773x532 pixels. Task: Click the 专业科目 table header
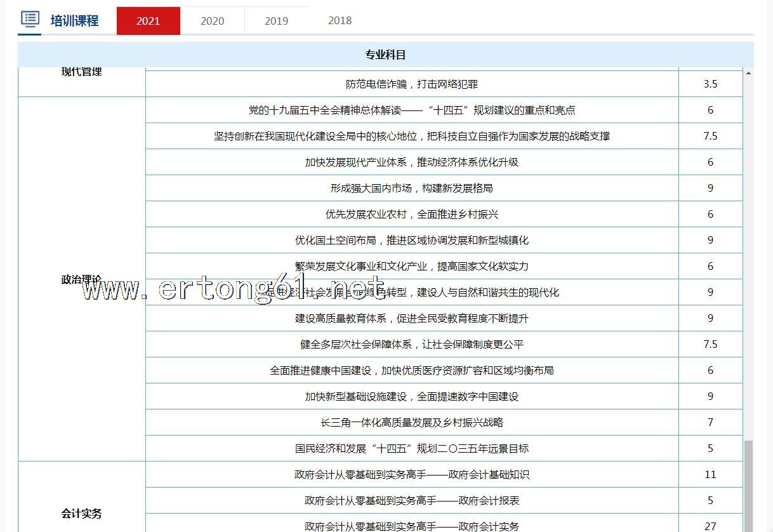(385, 55)
